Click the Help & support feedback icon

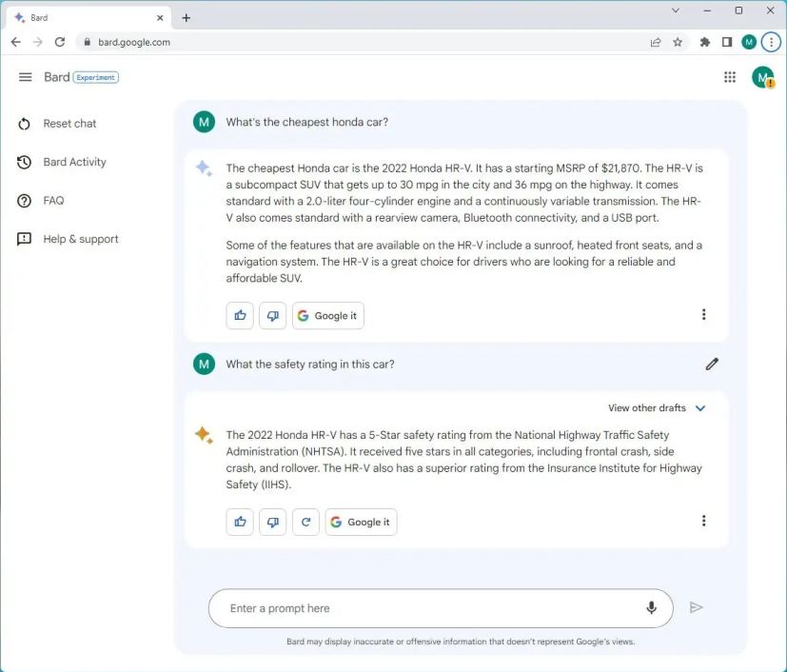point(24,239)
